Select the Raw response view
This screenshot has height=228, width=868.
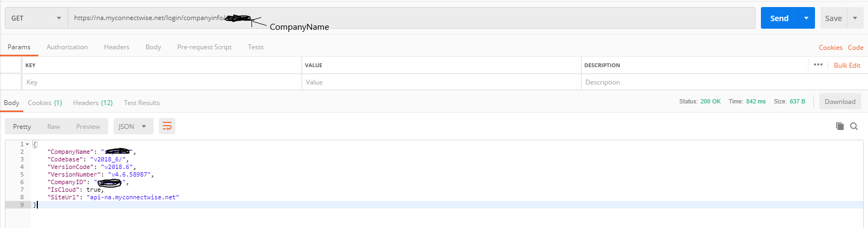click(54, 126)
